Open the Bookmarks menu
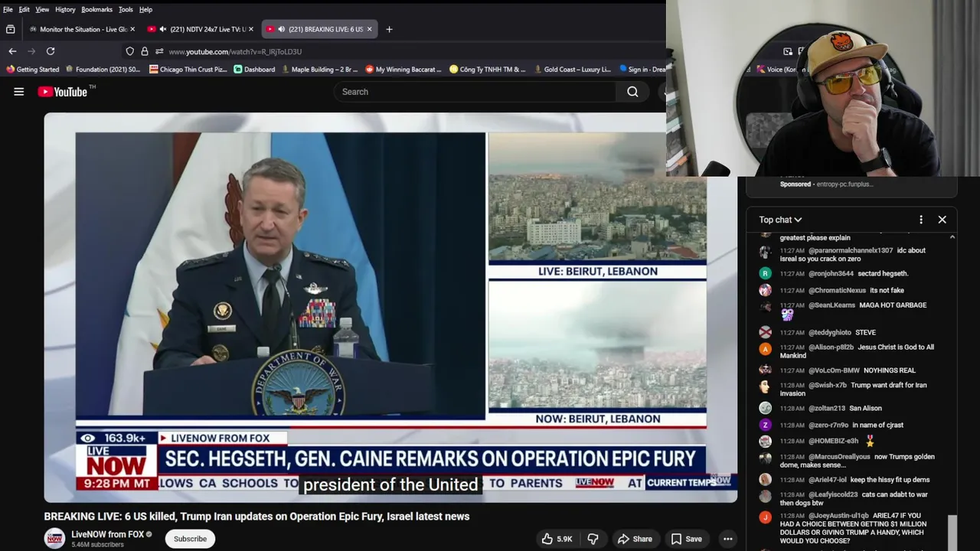980x551 pixels. [x=96, y=9]
